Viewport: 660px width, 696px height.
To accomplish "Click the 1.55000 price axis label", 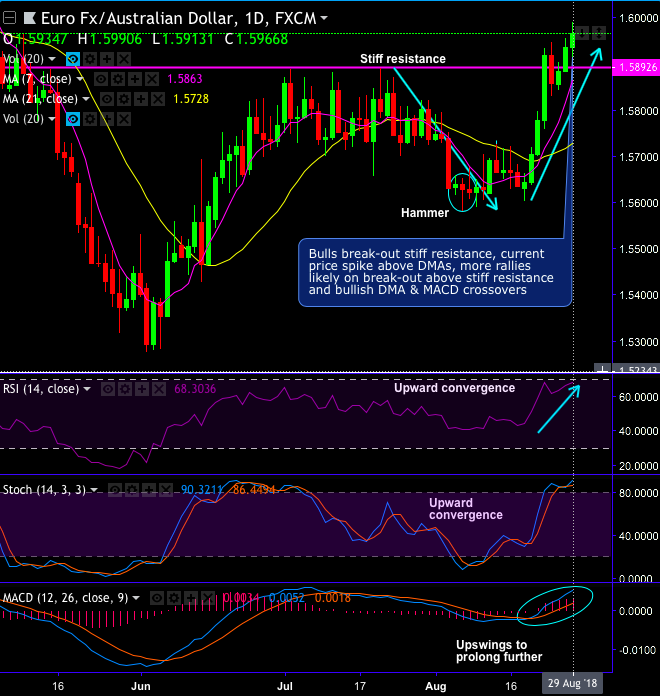I will [639, 249].
